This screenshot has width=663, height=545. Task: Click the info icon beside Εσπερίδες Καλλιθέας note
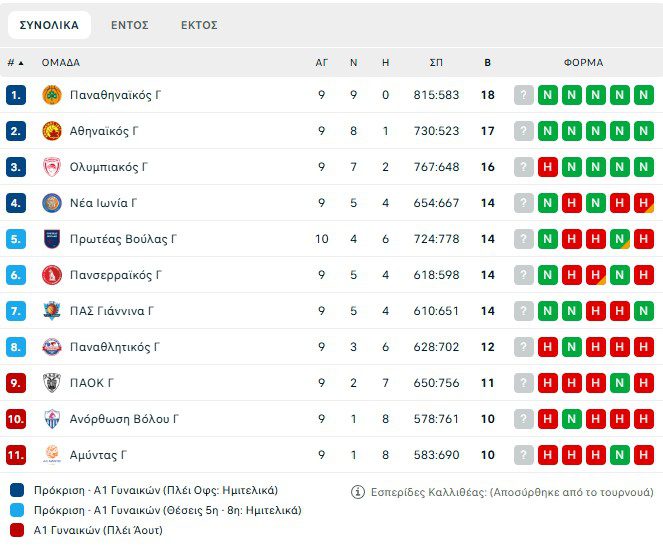tap(358, 492)
